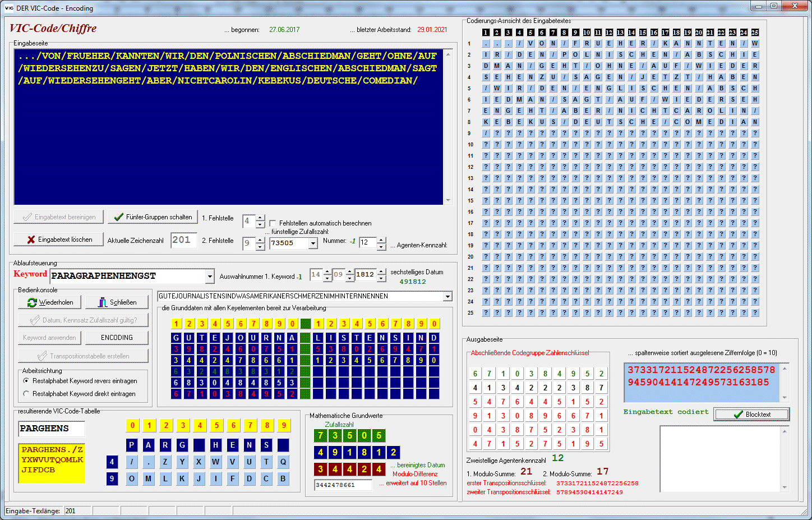Click dark blue row label 4 in VIC table
812x520 pixels.
(112, 462)
